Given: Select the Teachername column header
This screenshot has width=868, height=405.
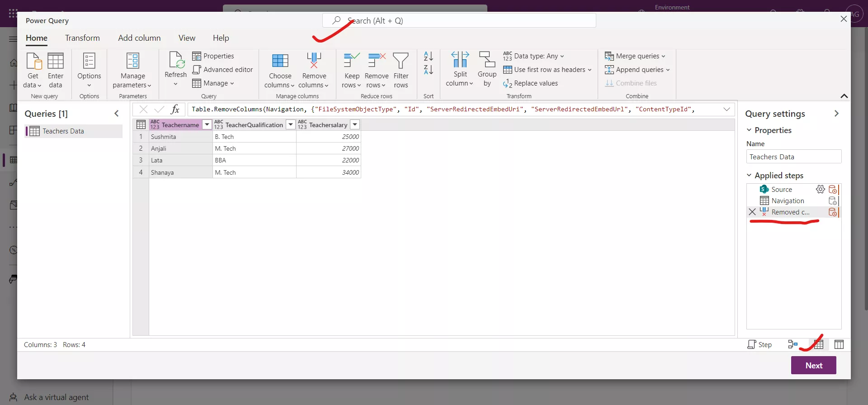Looking at the screenshot, I should [180, 125].
